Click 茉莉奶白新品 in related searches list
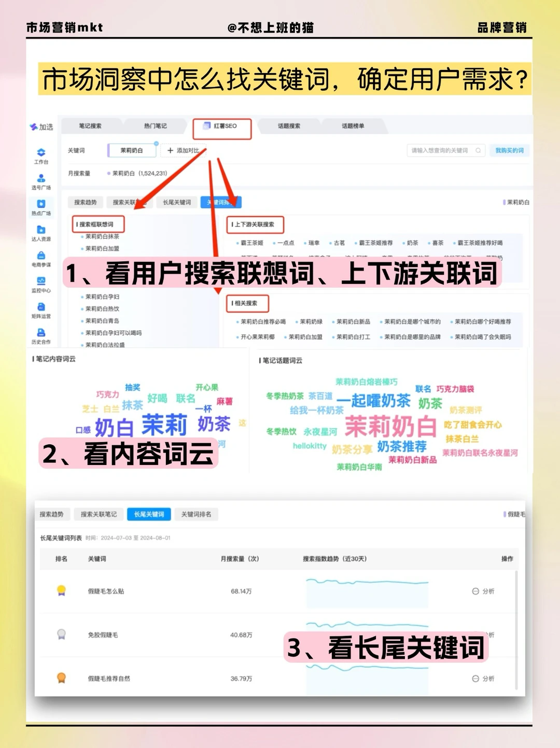 [353, 321]
